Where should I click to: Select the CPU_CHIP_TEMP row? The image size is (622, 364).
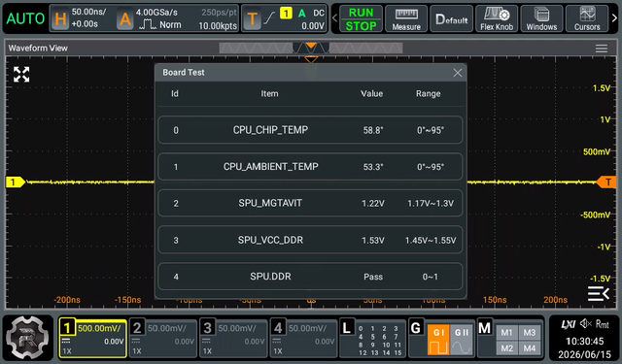(x=310, y=130)
